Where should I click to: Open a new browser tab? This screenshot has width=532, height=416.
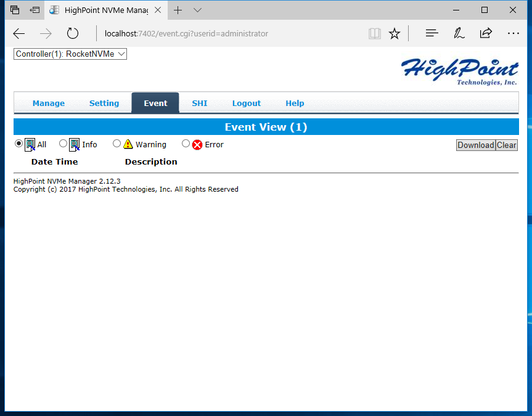178,10
